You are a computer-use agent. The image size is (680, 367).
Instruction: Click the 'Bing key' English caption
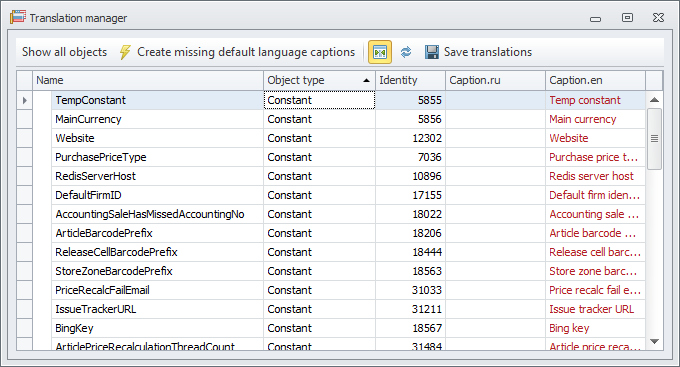(569, 328)
